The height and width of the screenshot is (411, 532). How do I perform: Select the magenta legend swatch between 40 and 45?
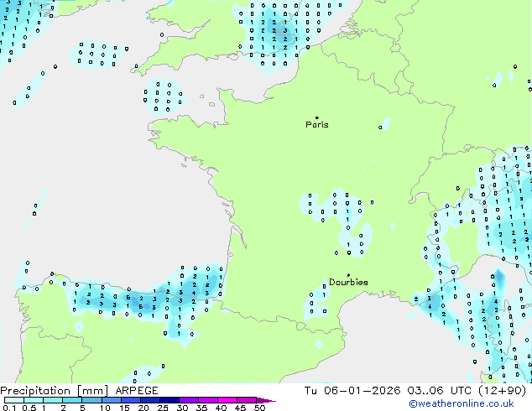pyautogui.click(x=227, y=400)
